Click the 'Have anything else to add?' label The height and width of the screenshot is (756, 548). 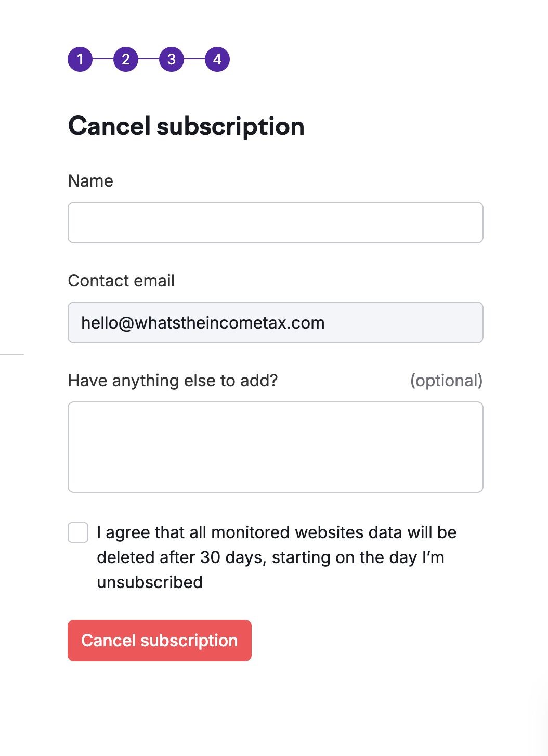pyautogui.click(x=173, y=381)
